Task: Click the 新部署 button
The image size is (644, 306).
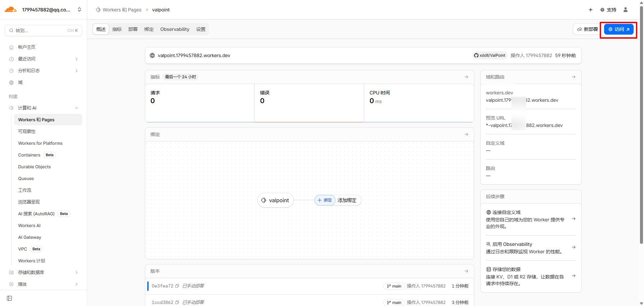Action: [x=587, y=29]
